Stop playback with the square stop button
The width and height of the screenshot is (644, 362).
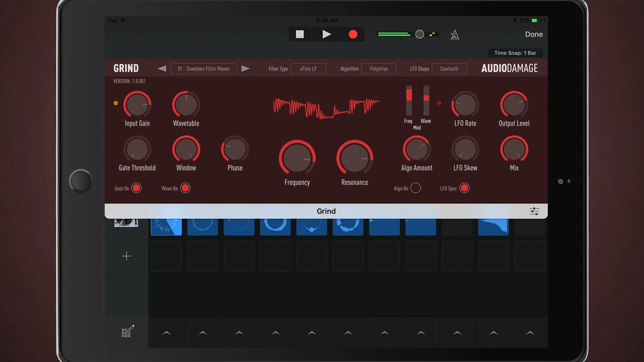(300, 34)
